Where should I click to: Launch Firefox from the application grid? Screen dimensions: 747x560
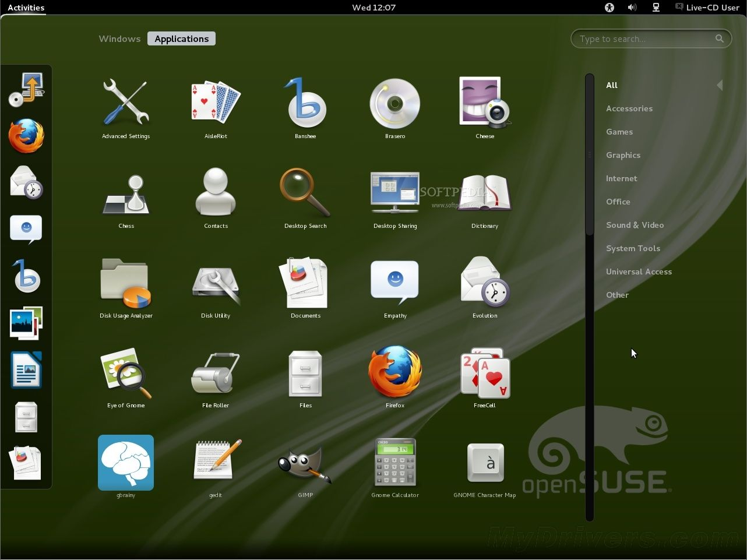point(395,373)
